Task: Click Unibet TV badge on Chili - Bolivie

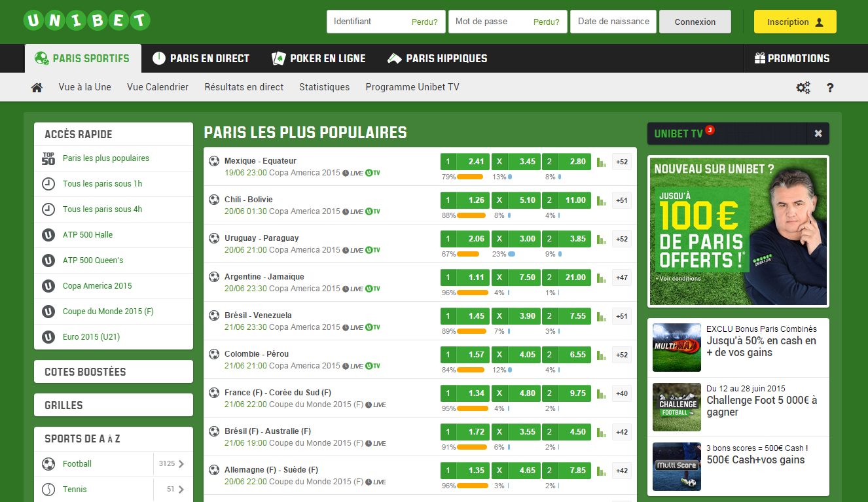Action: point(372,211)
